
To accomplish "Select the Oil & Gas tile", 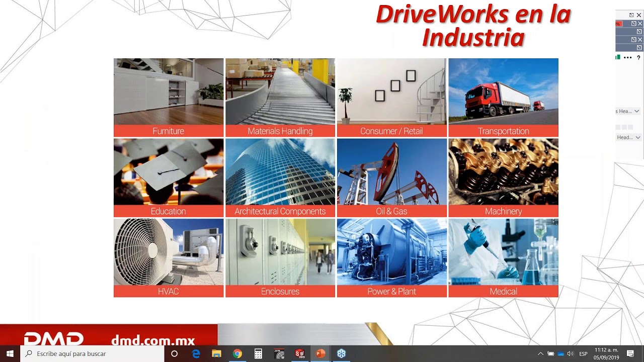I will [392, 177].
